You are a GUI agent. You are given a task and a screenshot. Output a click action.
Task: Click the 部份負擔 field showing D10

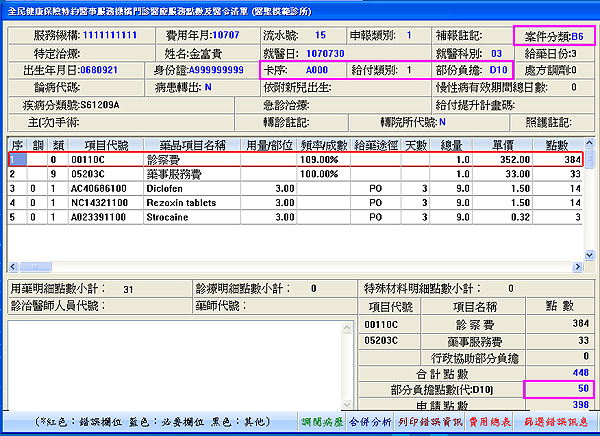point(496,70)
